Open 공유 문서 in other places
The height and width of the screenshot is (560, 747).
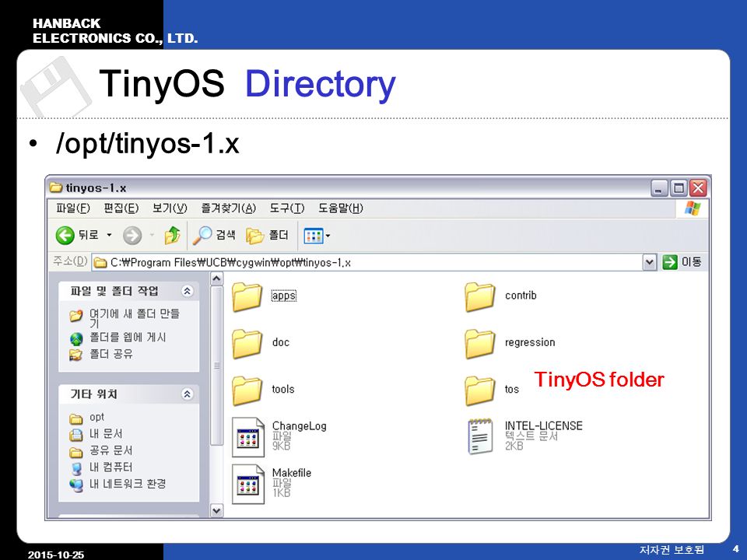pyautogui.click(x=111, y=450)
